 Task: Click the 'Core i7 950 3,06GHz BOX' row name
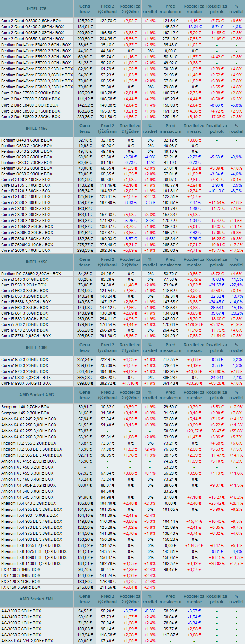click(x=25, y=359)
